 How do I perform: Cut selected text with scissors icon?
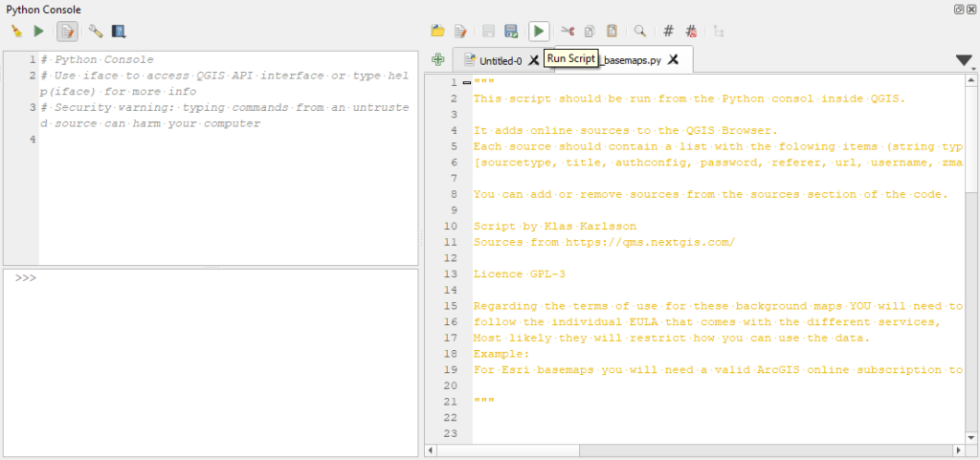click(568, 32)
